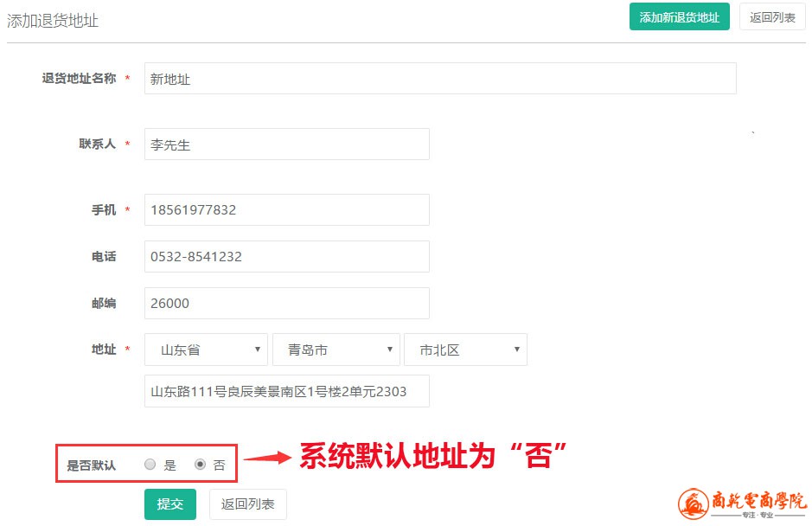Select the 手机 phone number field

[286, 209]
